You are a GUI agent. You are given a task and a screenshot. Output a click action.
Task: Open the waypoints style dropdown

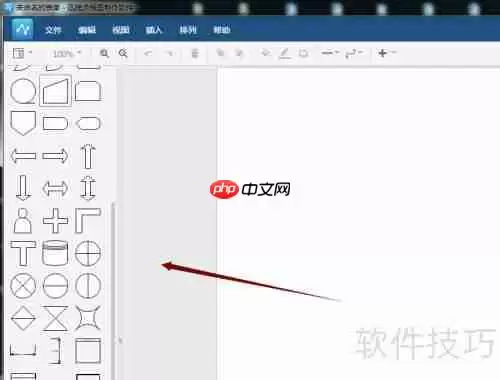pos(354,53)
